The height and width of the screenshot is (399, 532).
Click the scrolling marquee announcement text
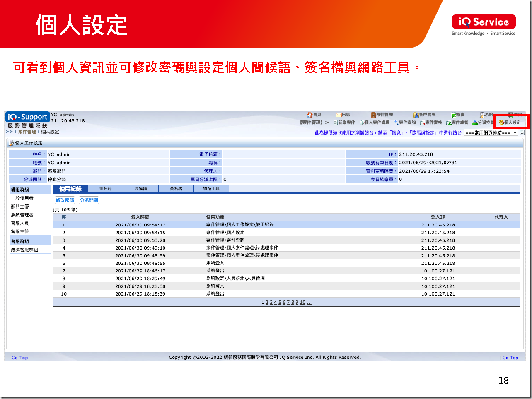388,133
